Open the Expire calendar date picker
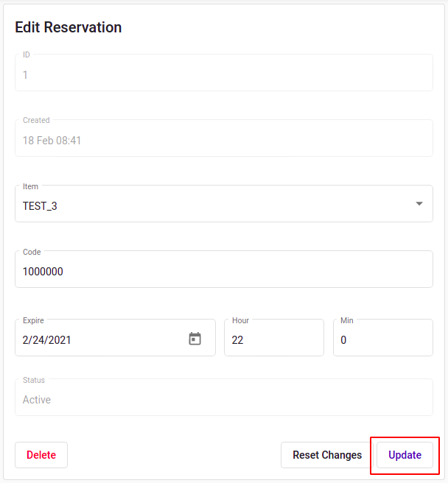 click(x=195, y=339)
